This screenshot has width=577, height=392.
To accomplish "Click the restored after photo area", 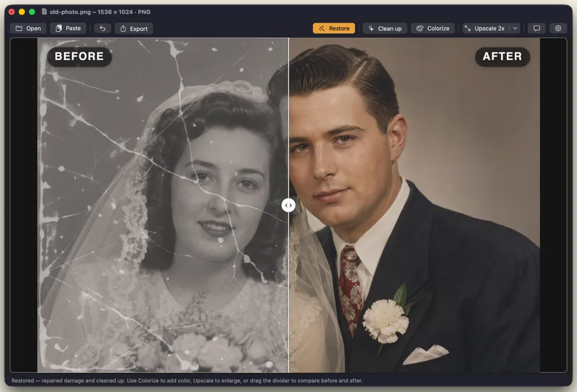I will [x=414, y=205].
